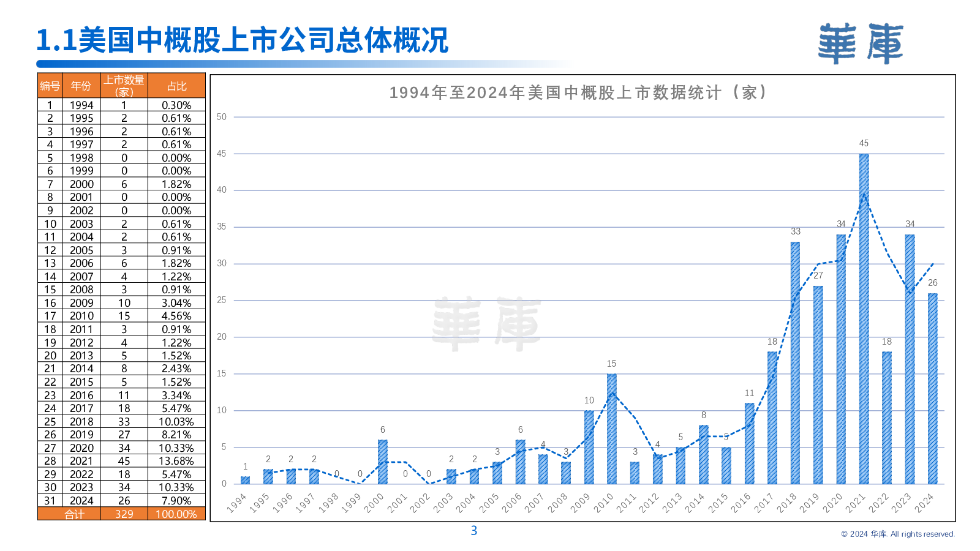Click the chart title 1994年至2024年美国中概股上市数据统计
The width and height of the screenshot is (980, 551).
pos(578,92)
